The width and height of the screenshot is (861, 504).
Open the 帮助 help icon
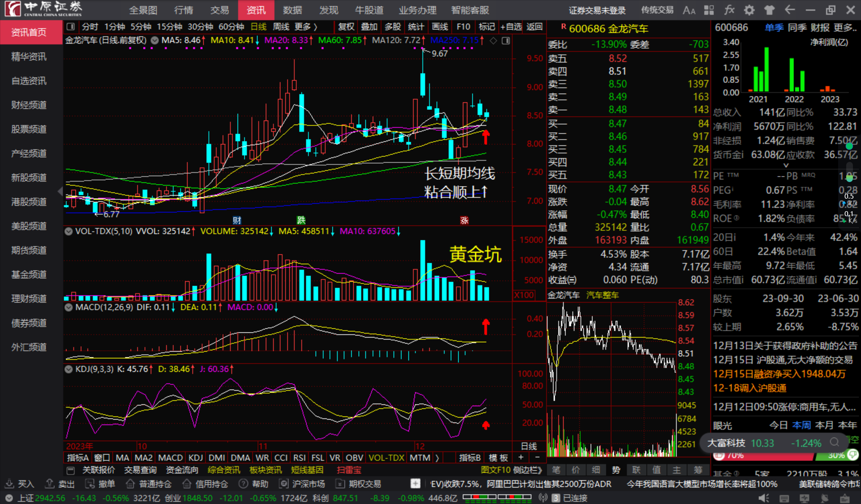point(244,484)
